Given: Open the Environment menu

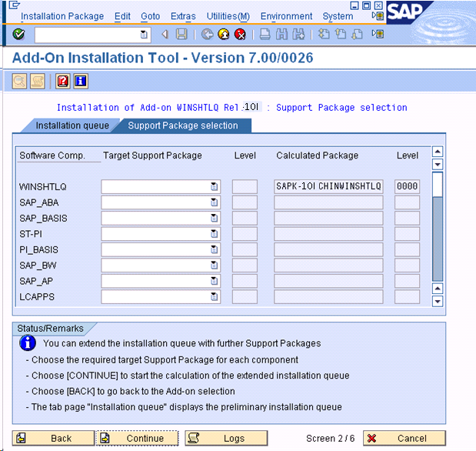Looking at the screenshot, I should [286, 16].
